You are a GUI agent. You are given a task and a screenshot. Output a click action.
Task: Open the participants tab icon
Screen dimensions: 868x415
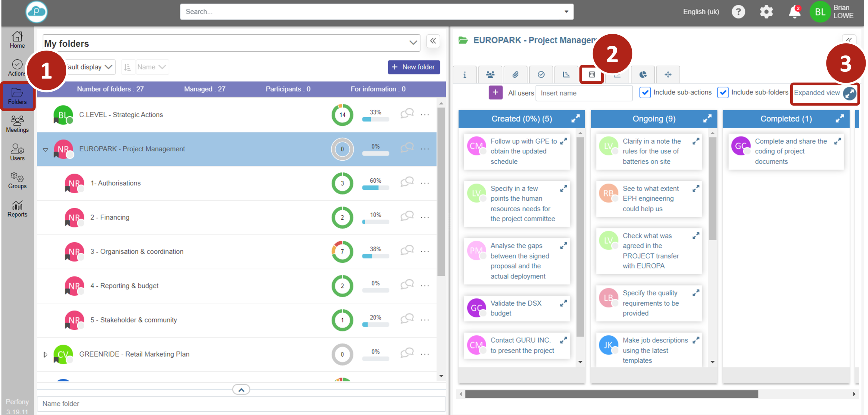[x=490, y=74]
